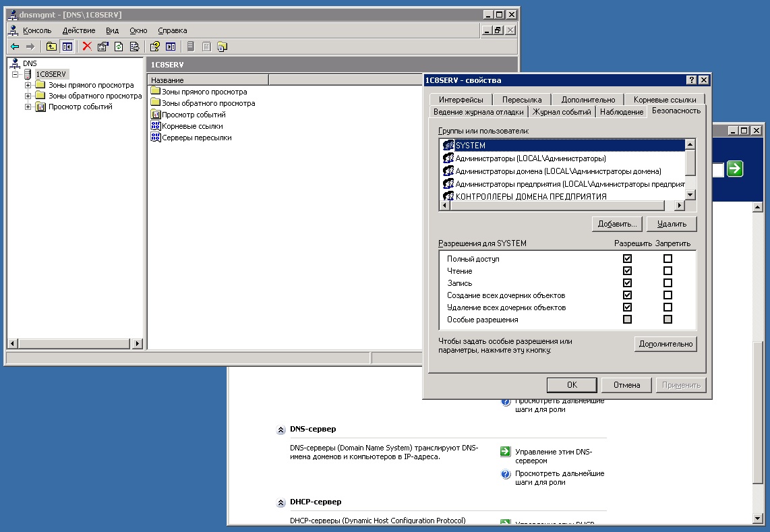The height and width of the screenshot is (532, 770).
Task: Click the Back arrow in DNS toolbar
Action: click(16, 47)
